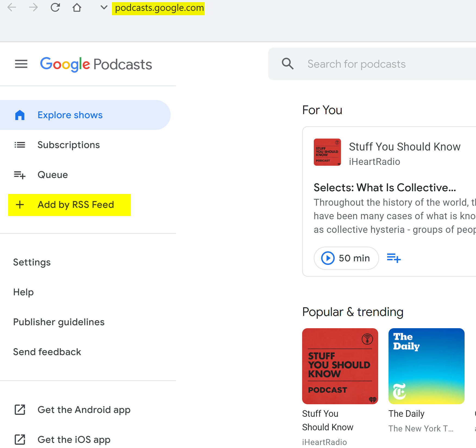Click the plus icon beside Add by RSS Feed
Image resolution: width=476 pixels, height=448 pixels.
click(x=20, y=205)
